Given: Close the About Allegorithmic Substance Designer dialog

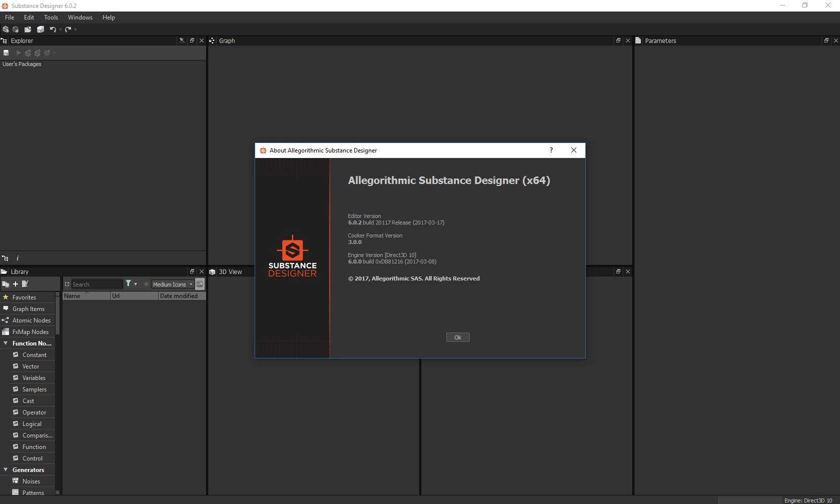Looking at the screenshot, I should (x=574, y=150).
